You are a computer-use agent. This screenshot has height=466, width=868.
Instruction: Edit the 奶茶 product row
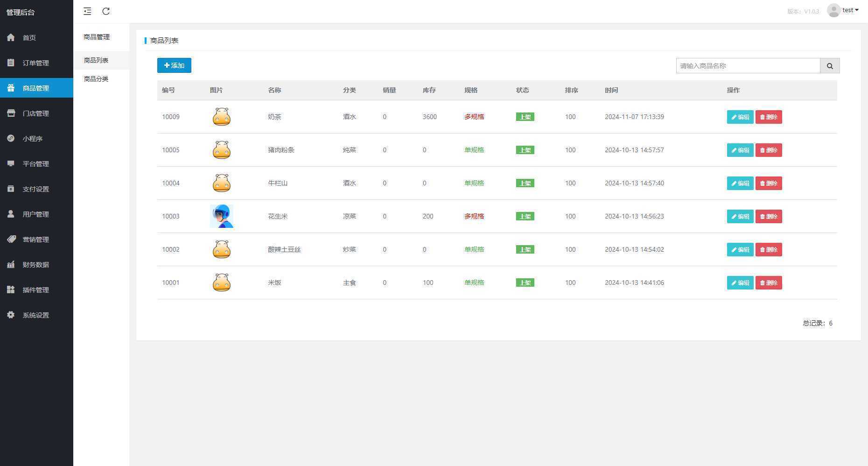point(740,117)
